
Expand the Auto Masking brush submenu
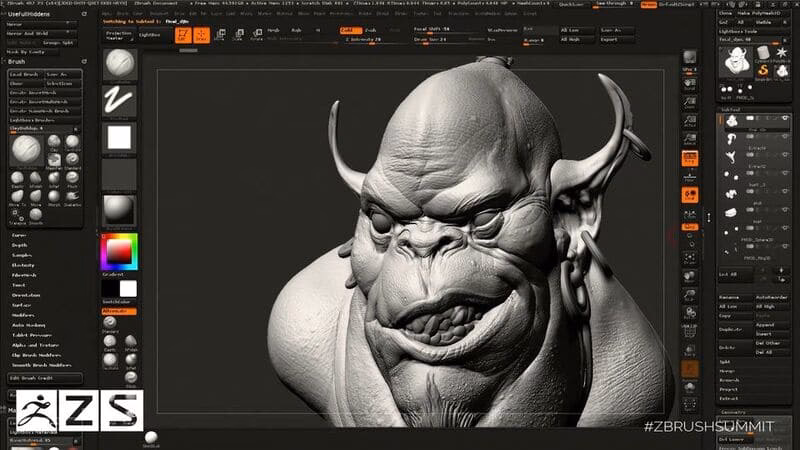29,325
